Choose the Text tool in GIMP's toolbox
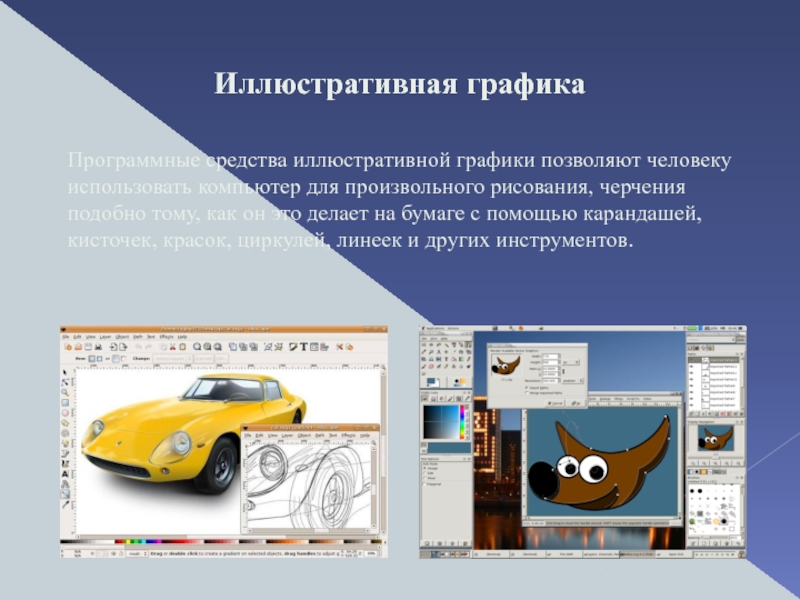800x600 pixels. coord(446,359)
